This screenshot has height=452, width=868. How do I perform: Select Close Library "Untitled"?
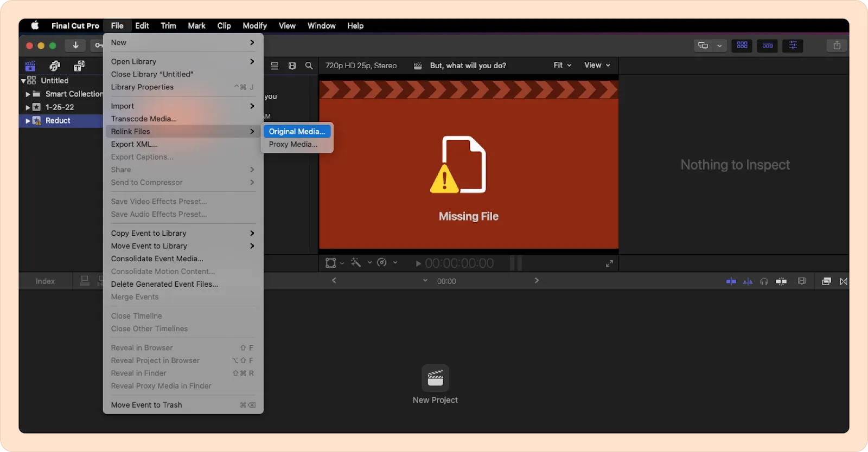pos(183,74)
